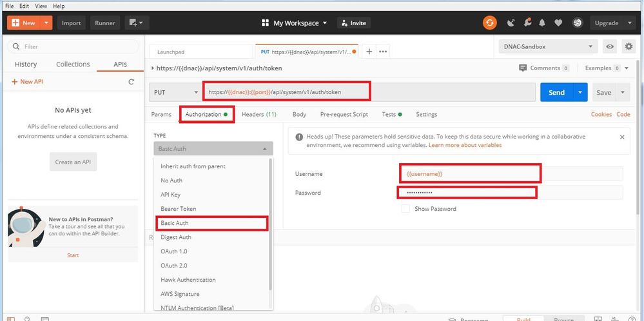Switch to the APIs tab

click(120, 64)
